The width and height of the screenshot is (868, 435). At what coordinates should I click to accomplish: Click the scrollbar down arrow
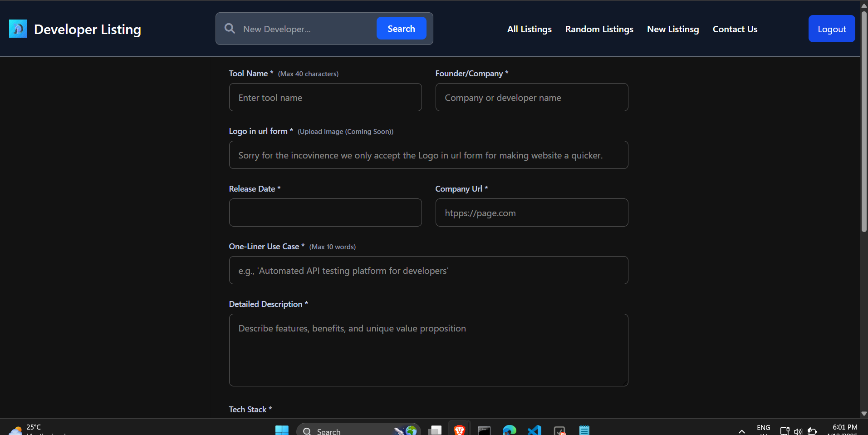click(864, 414)
